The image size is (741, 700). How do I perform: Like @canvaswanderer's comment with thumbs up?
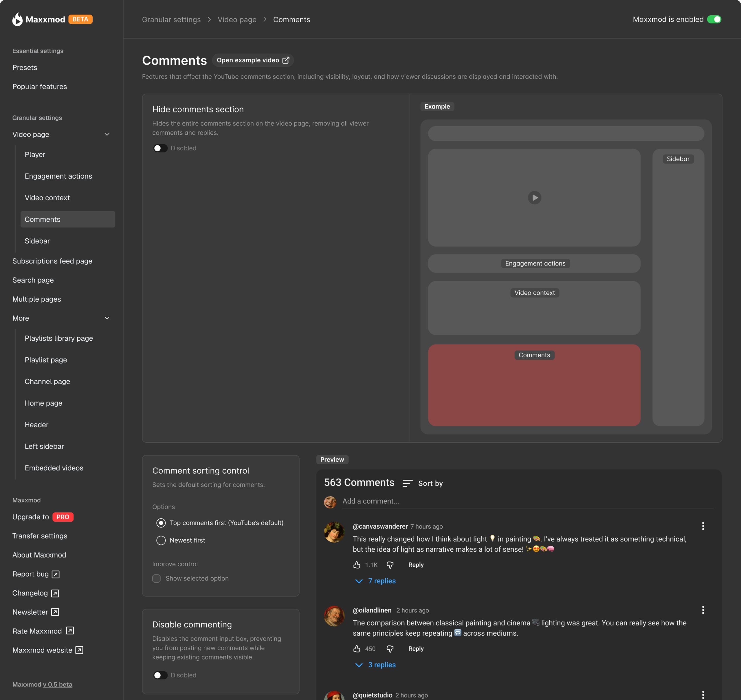pos(357,565)
